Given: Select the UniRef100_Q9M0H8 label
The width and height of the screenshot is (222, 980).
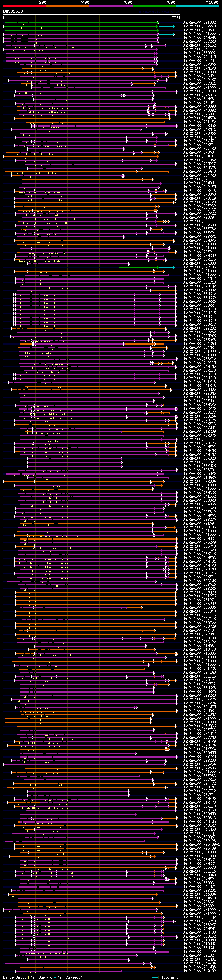Looking at the screenshot, I should [199, 38].
